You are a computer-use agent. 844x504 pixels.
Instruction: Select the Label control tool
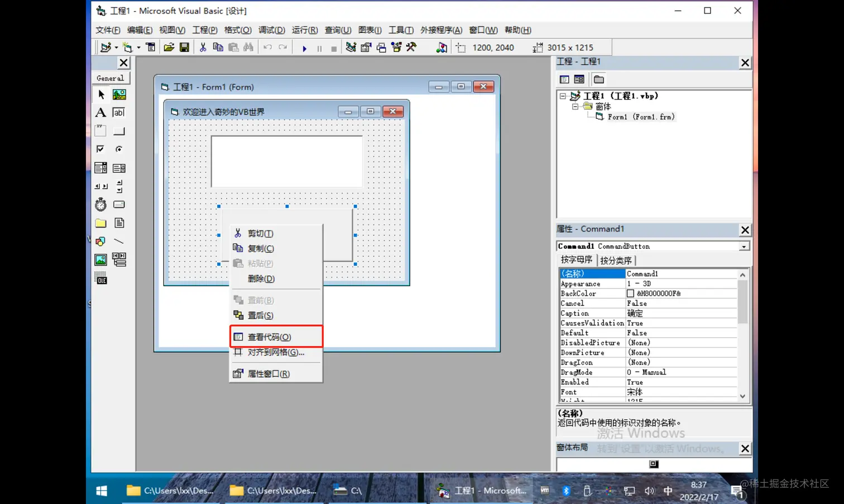101,113
